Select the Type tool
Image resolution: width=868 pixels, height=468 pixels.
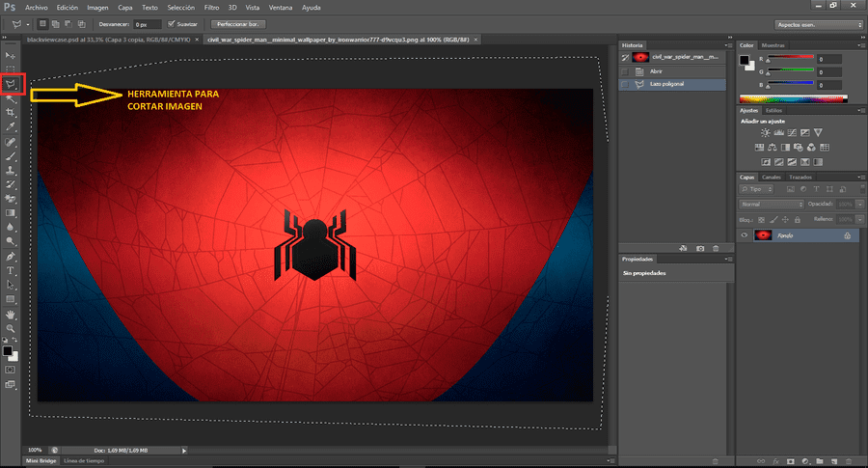(11, 271)
